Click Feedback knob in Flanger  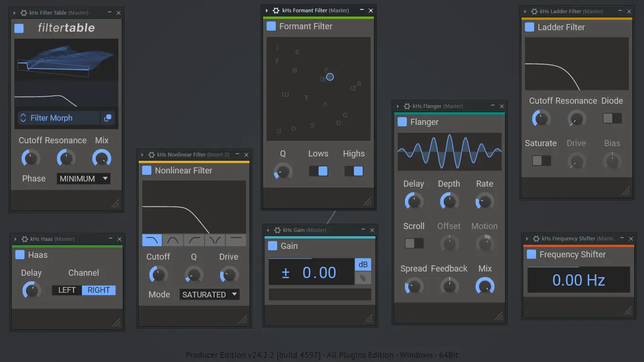coord(449,286)
